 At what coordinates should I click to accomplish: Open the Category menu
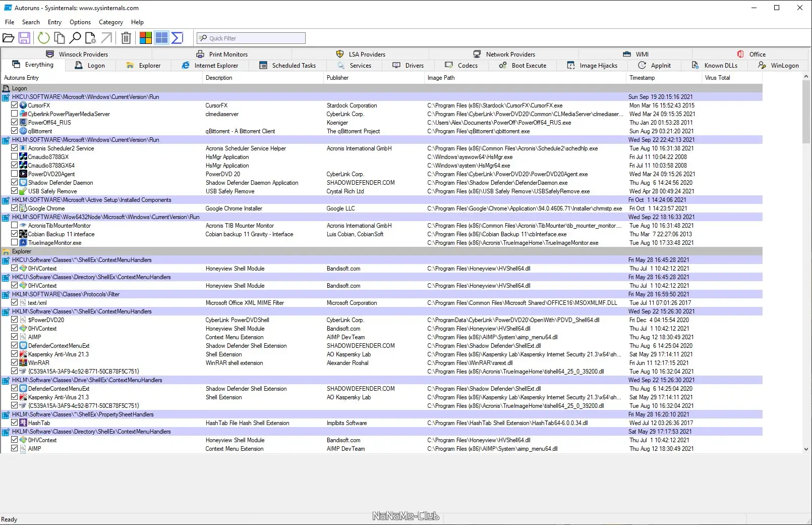click(x=111, y=22)
